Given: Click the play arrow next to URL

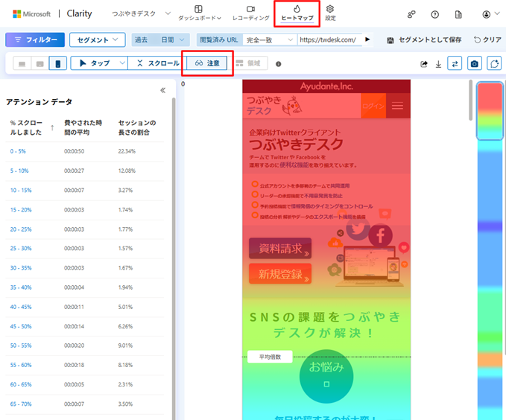Looking at the screenshot, I should [367, 39].
